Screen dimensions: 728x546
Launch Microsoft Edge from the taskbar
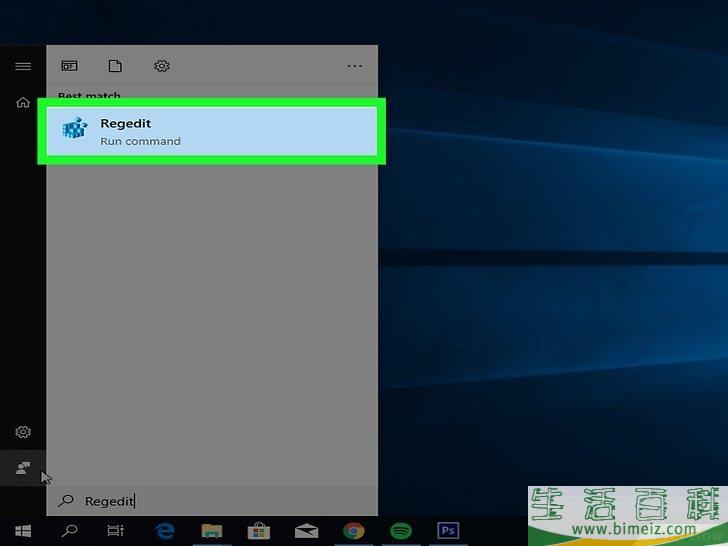164,531
